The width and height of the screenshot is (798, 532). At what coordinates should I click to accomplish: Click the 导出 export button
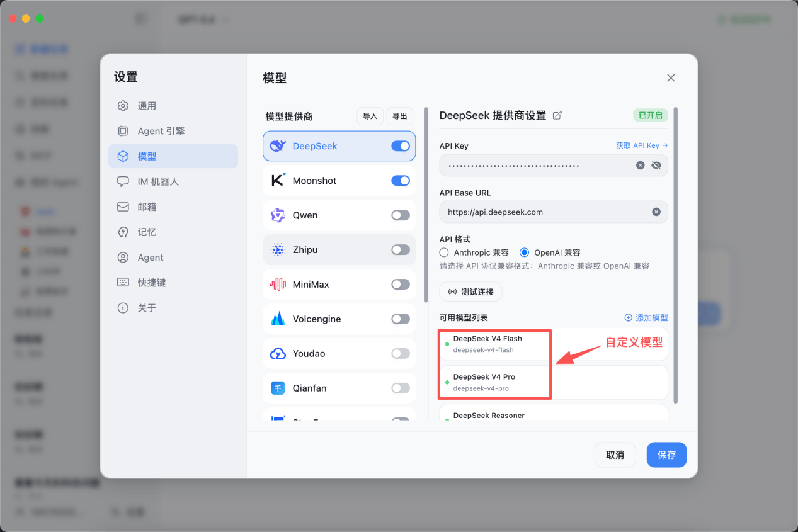coord(400,116)
